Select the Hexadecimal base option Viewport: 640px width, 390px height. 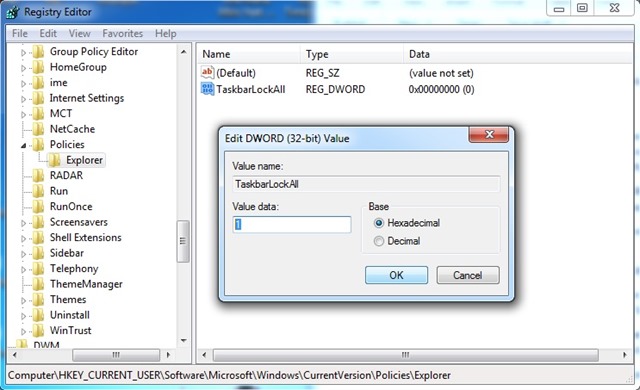[x=379, y=223]
